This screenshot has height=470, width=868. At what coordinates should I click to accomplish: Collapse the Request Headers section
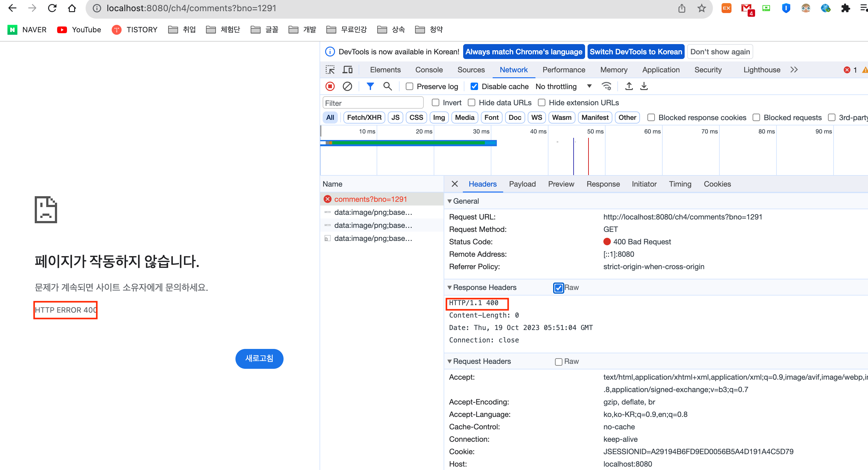coord(450,361)
